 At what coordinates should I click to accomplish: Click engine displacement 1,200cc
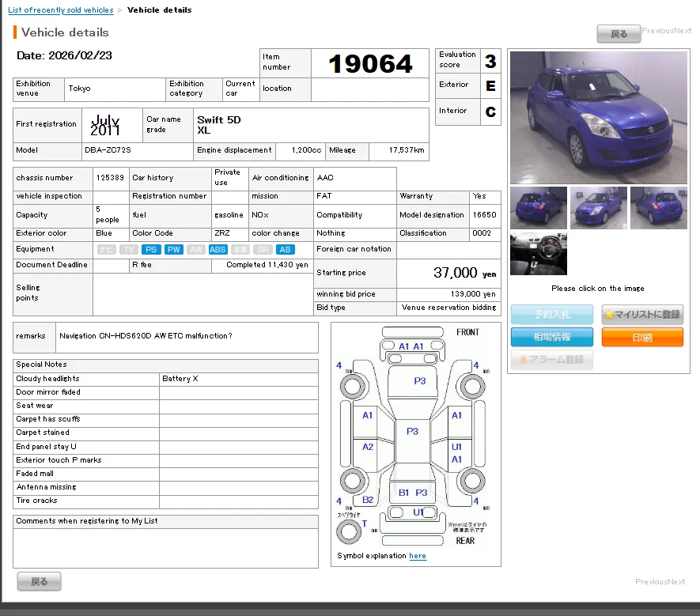306,150
